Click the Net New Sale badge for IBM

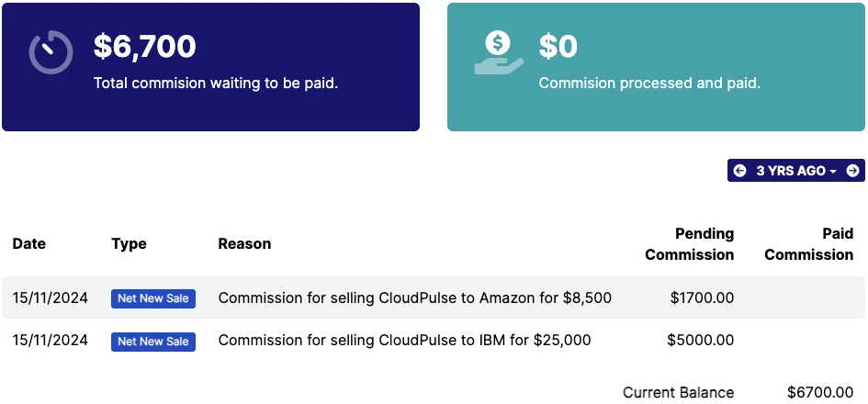(x=153, y=342)
